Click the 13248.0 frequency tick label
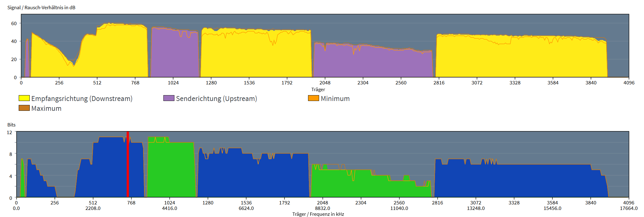Viewport: 644px width, 217px height. (476, 208)
